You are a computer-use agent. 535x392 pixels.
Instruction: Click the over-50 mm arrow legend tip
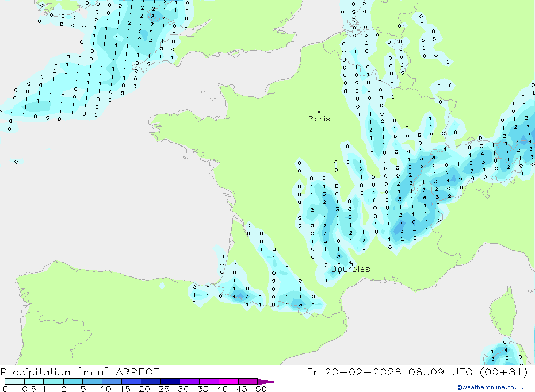pos(268,381)
